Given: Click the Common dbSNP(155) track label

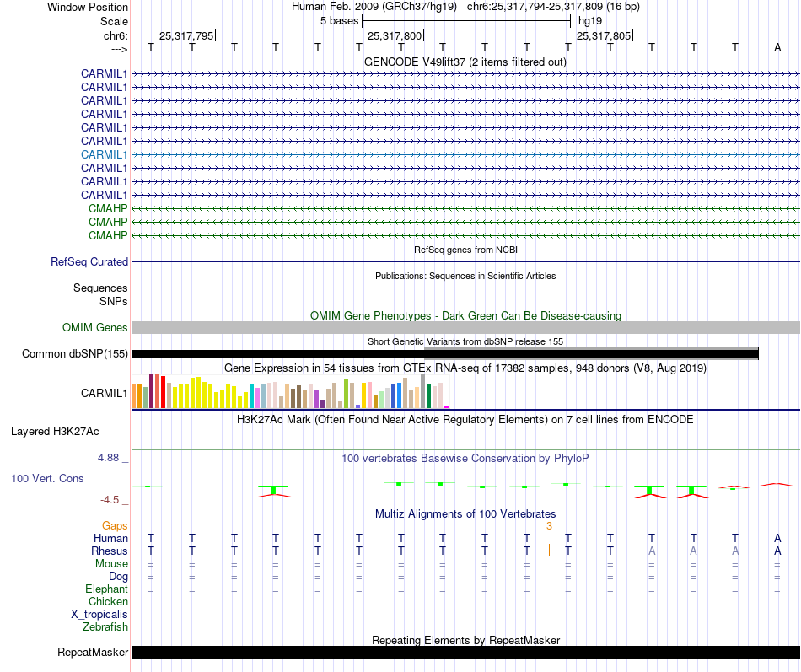Looking at the screenshot, I should tap(75, 353).
